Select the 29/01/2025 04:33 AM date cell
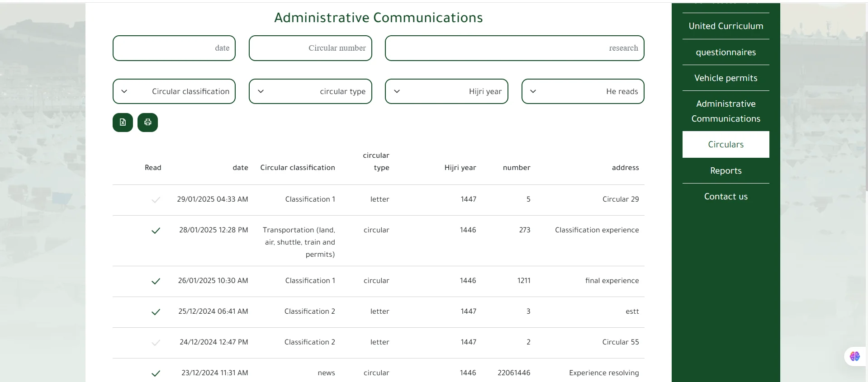The width and height of the screenshot is (868, 382). 213,199
